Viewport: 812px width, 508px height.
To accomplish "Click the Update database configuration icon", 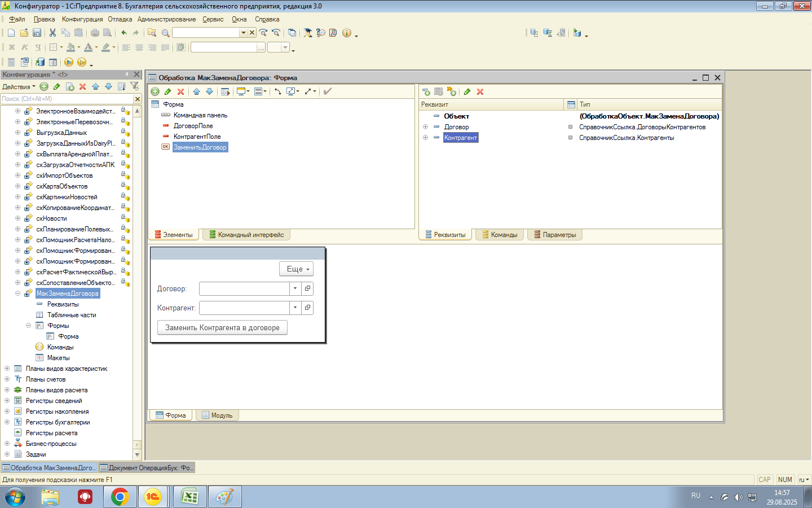I will [40, 62].
